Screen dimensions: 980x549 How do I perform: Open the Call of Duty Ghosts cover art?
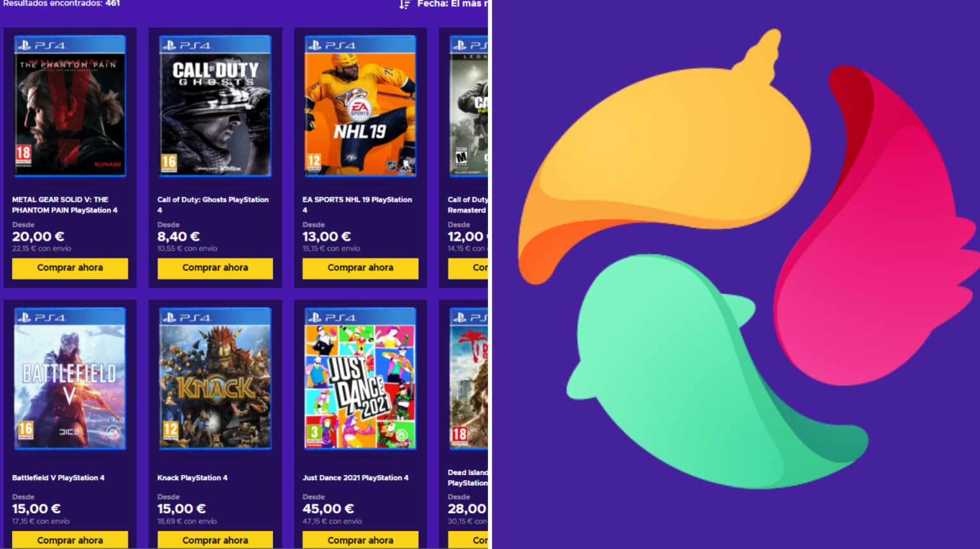[x=215, y=106]
